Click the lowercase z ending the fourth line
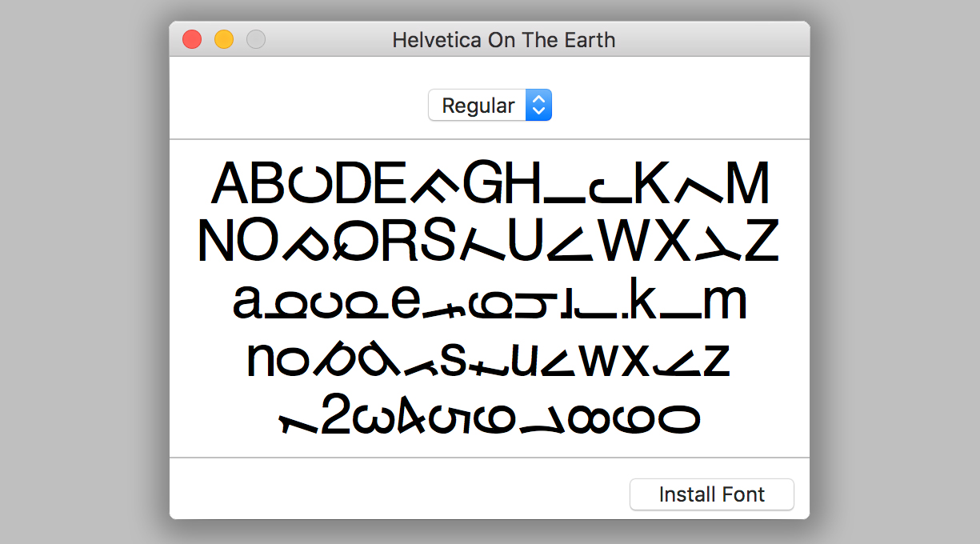Image resolution: width=980 pixels, height=544 pixels. coord(716,361)
